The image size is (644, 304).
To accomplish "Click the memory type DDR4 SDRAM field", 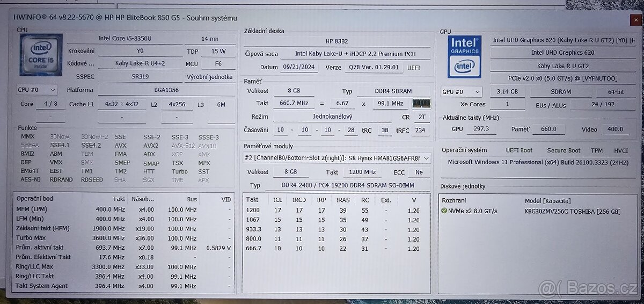I will point(393,91).
